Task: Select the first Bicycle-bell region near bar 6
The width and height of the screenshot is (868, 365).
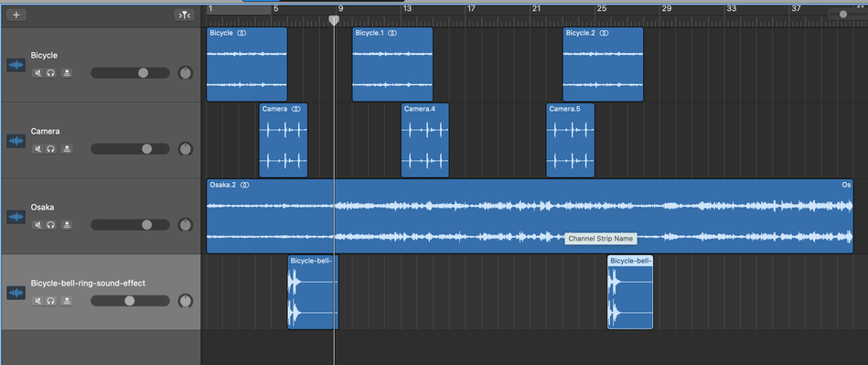Action: [313, 293]
